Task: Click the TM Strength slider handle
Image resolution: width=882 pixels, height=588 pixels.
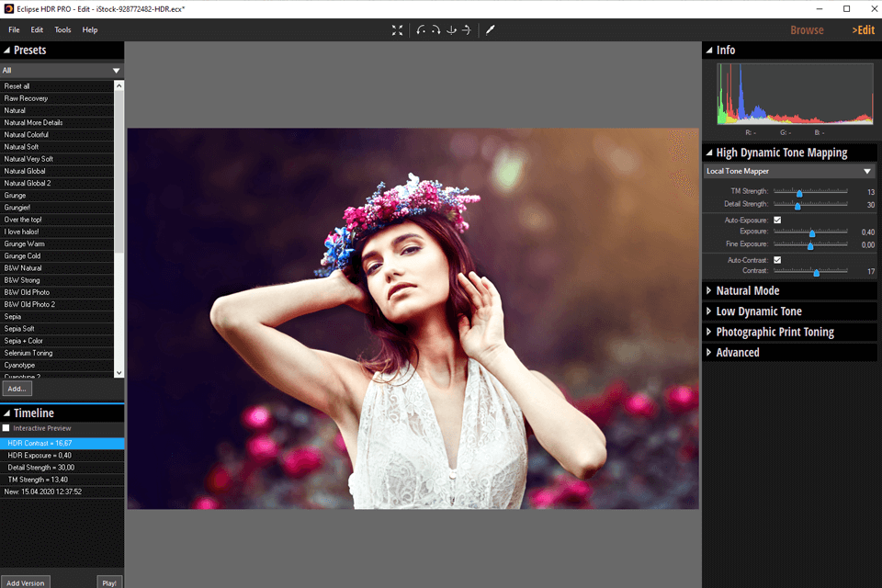Action: point(799,193)
